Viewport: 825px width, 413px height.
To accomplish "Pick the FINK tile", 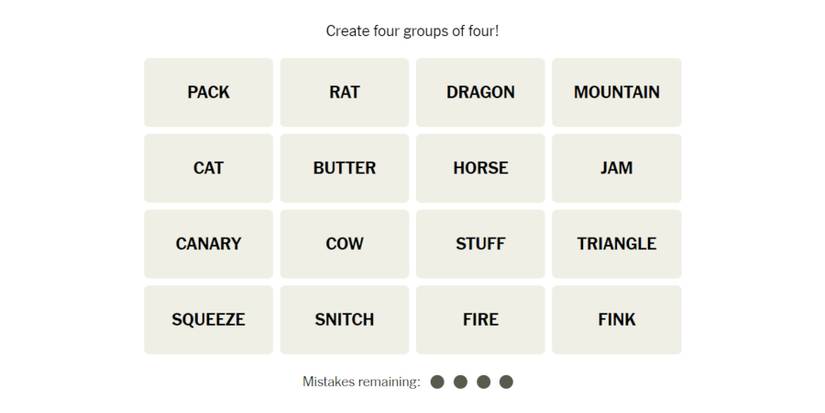I will coord(616,320).
